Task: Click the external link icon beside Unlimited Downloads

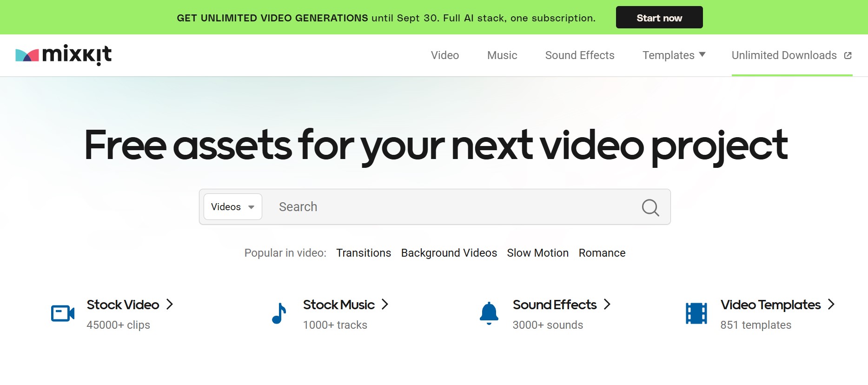Action: coord(848,56)
